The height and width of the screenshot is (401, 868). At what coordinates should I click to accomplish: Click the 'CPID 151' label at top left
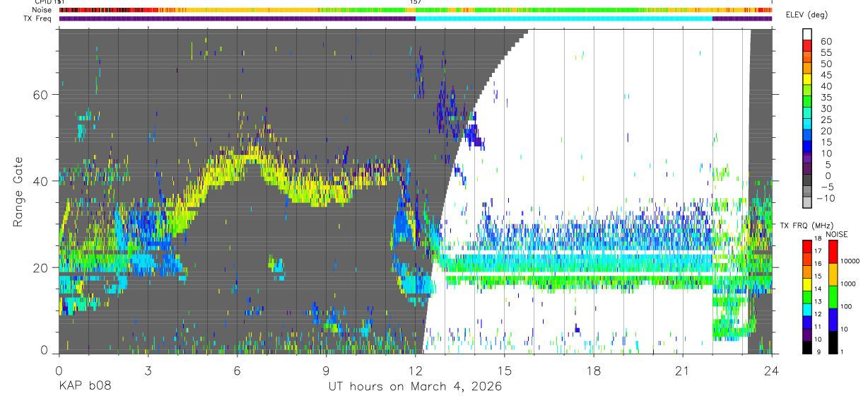(49, 2)
